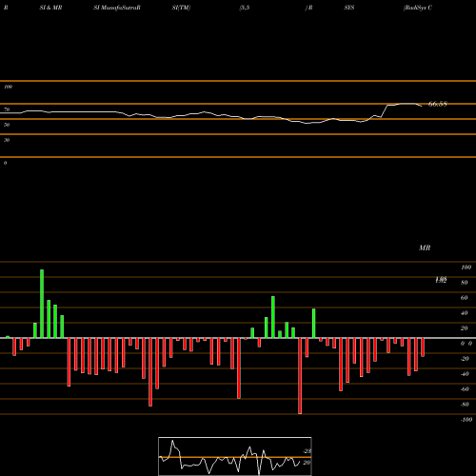This screenshot has height=476, width=476.
Task: Click the last red bar of MR histogram
Action: [x=423, y=347]
